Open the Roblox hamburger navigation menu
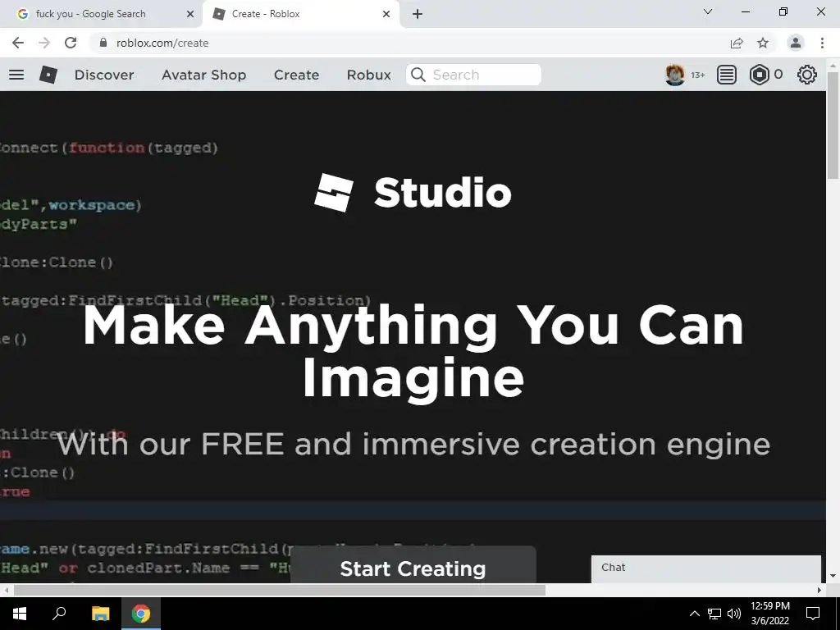This screenshot has width=840, height=630. 16,75
